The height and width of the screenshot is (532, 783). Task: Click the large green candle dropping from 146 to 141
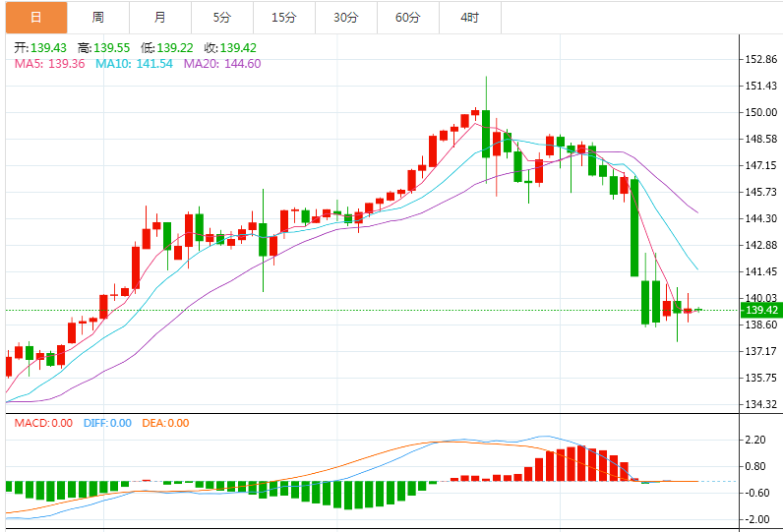(634, 227)
